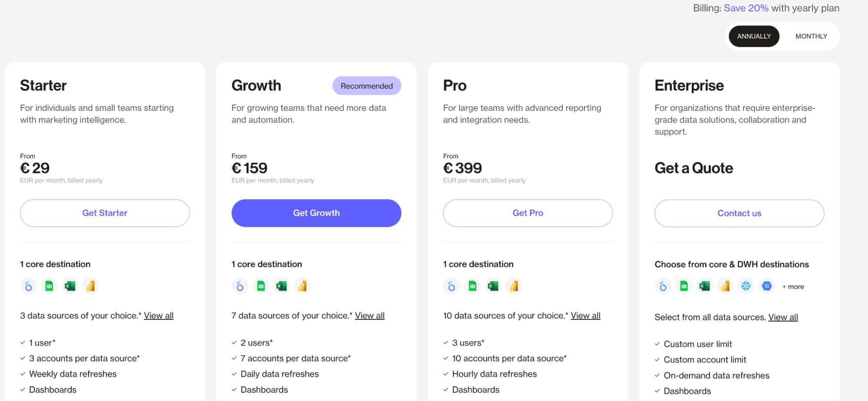Select the BigQuery icon under Enterprise
Viewport: 868px width, 401px height.
pyautogui.click(x=767, y=286)
